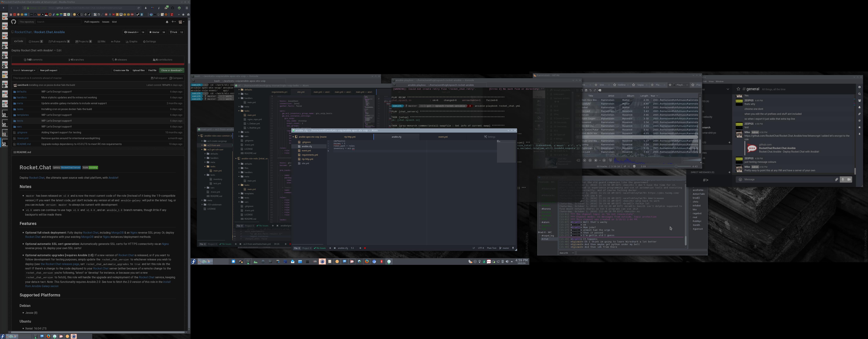Toggle File 0 linter scope in ansible.cfg Atom
Viewport: 868px width, 339px height.
pyautogui.click(x=297, y=248)
